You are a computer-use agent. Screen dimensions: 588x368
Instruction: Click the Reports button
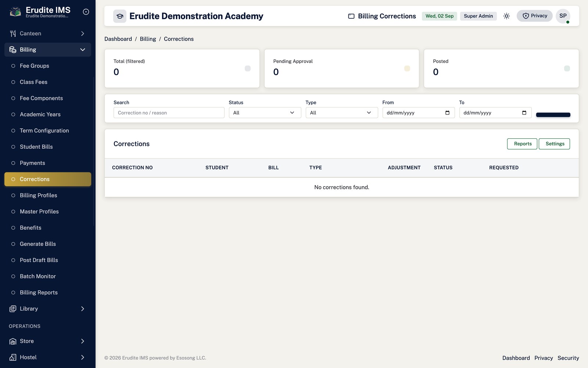522,144
